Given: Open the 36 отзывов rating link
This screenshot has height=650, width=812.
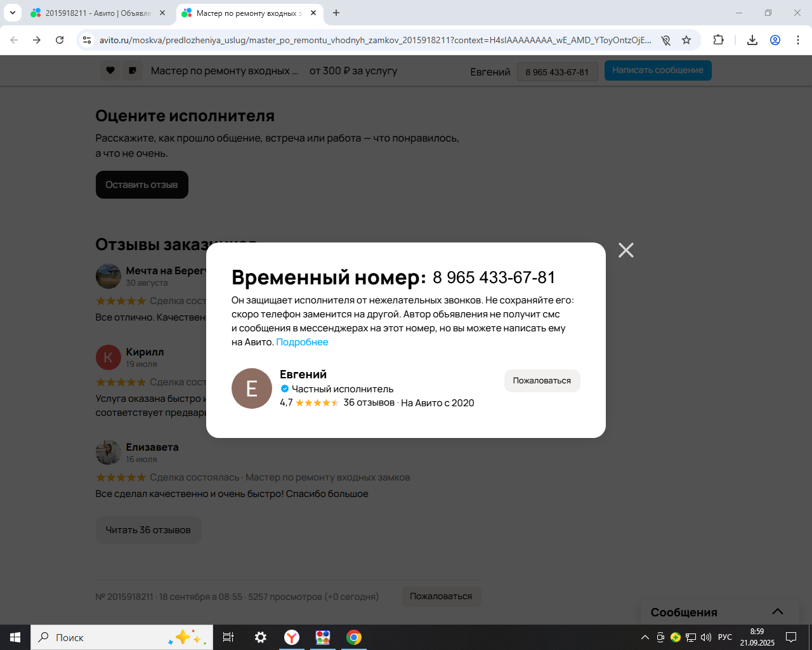Looking at the screenshot, I should pos(369,402).
